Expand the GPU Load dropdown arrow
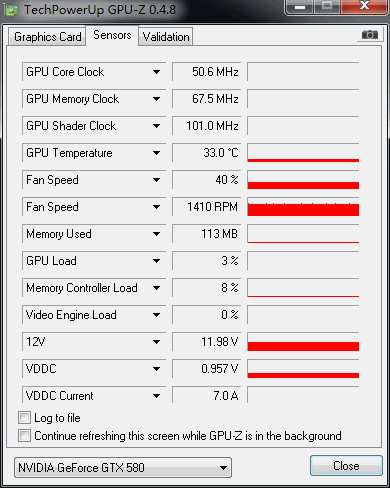Viewport: 390px width, 488px height. [x=156, y=261]
